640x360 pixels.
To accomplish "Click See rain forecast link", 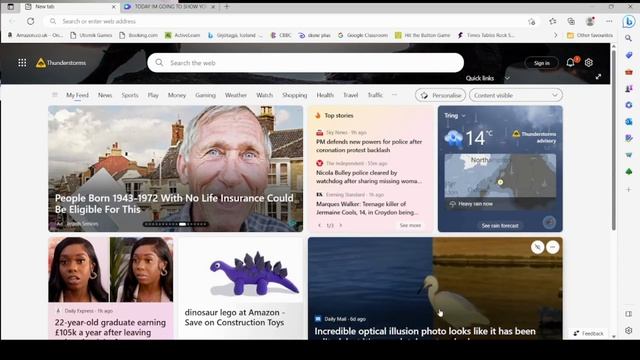I will coord(500,225).
